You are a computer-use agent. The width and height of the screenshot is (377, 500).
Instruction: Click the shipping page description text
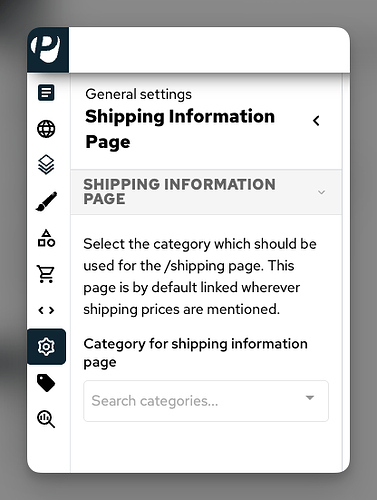click(200, 277)
